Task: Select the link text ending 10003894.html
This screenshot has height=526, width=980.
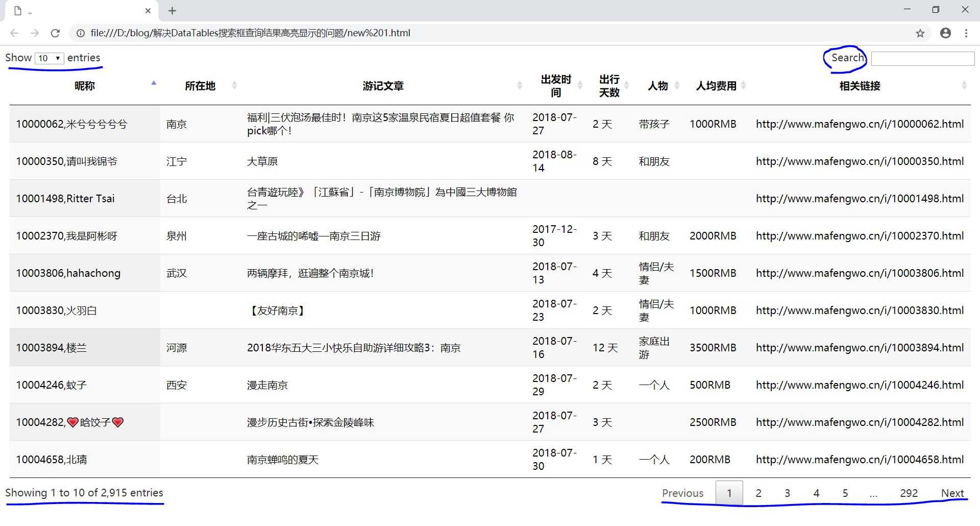Action: [x=860, y=348]
